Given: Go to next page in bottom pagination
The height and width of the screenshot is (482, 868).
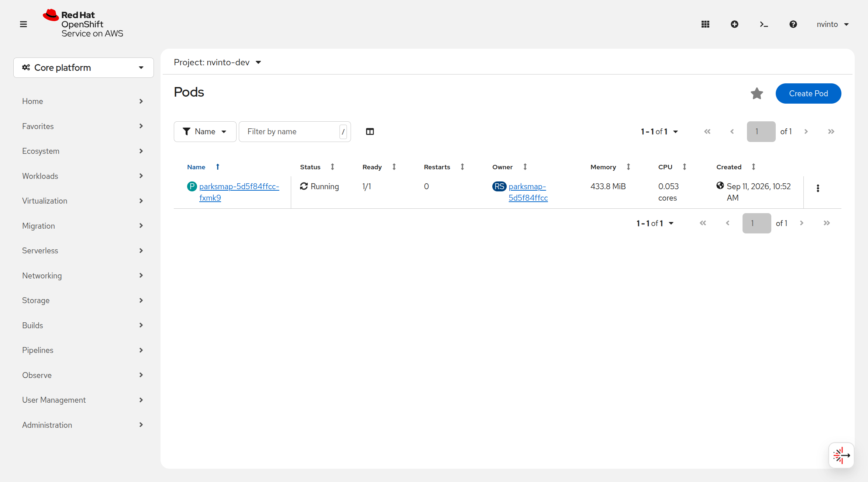Looking at the screenshot, I should [x=802, y=223].
